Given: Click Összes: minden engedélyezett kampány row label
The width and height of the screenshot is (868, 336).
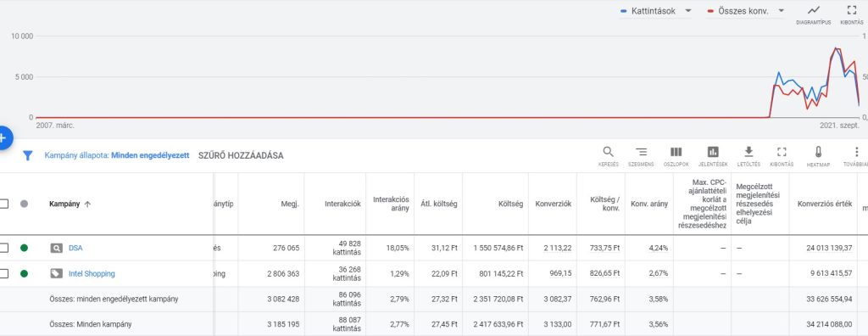Looking at the screenshot, I should click(x=114, y=300).
